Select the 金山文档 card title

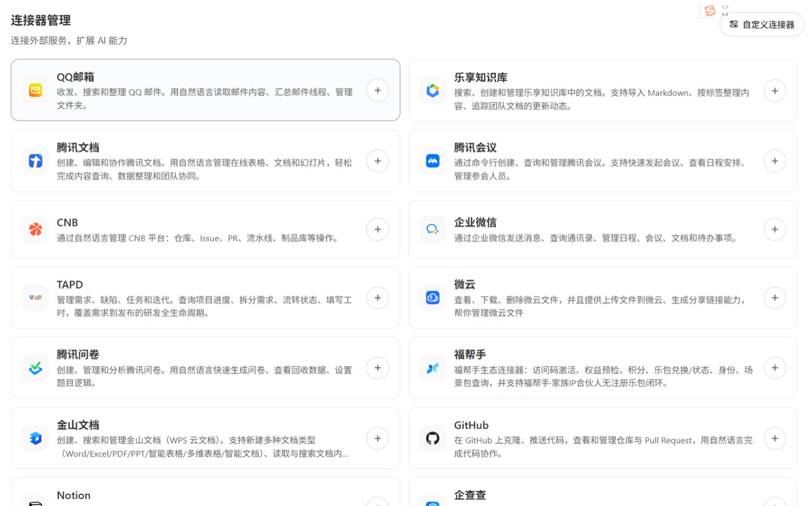click(x=78, y=425)
